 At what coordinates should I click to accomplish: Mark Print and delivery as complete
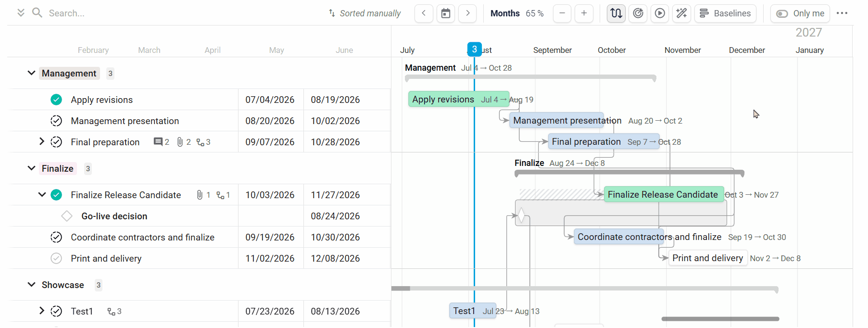tap(56, 258)
